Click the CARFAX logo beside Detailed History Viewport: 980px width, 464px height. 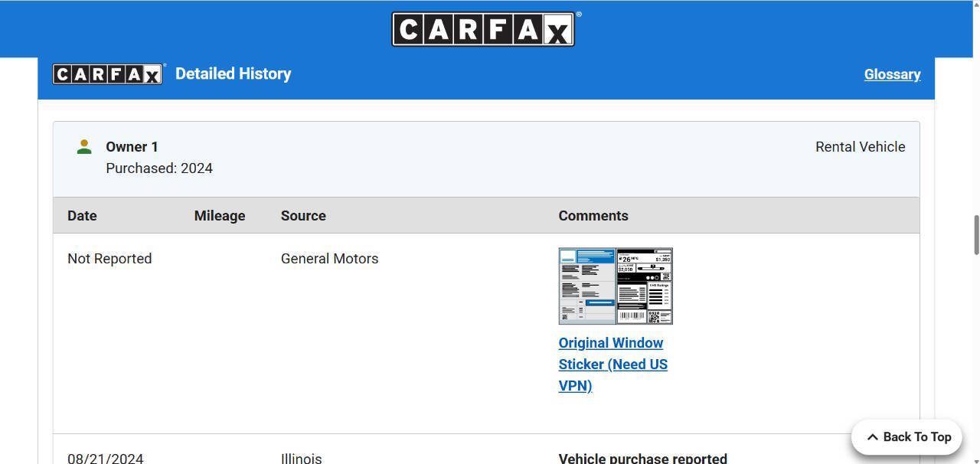coord(108,74)
